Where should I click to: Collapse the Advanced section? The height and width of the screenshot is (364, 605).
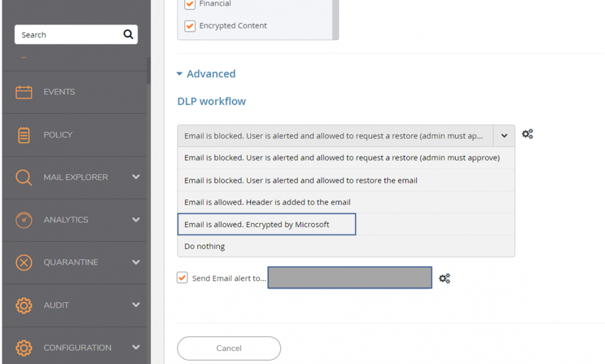pos(180,74)
